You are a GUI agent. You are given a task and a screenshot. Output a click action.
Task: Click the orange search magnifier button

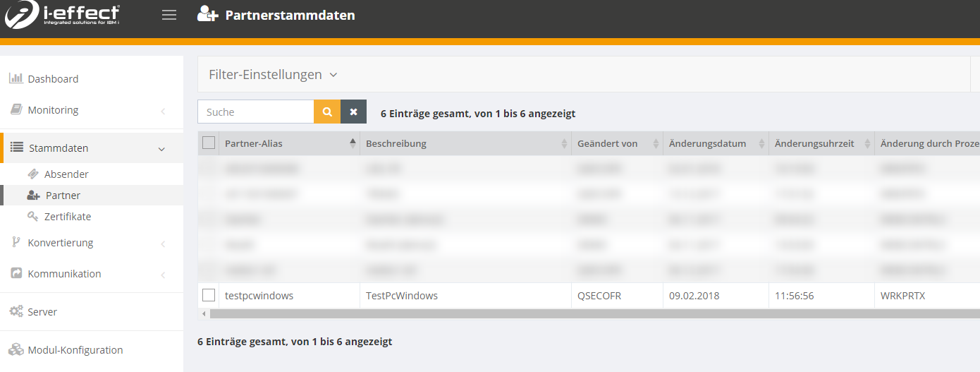[x=327, y=112]
